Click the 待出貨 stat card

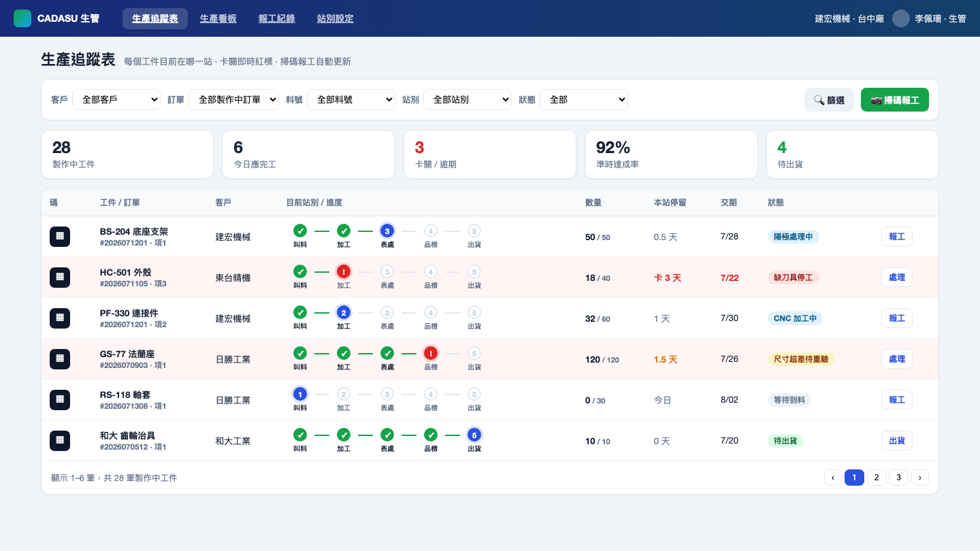pos(853,154)
